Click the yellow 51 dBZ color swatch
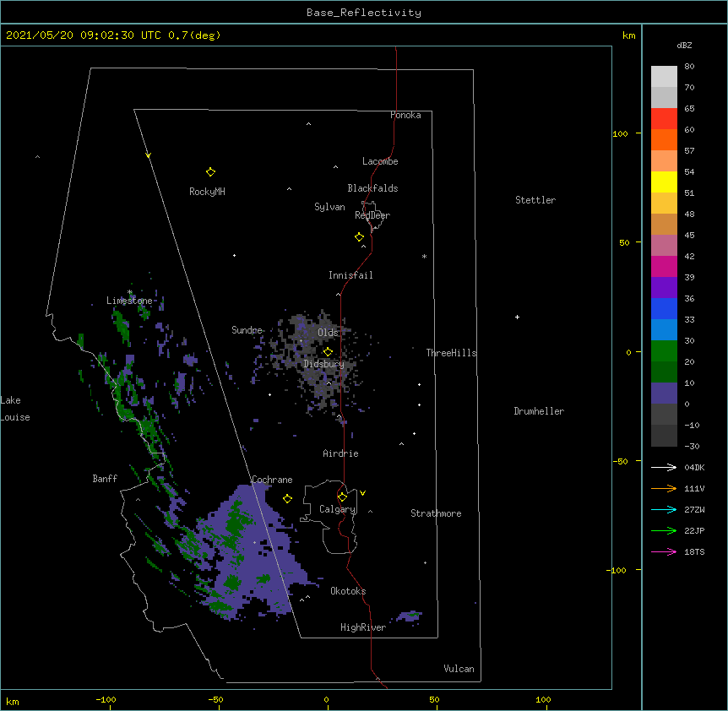This screenshot has height=711, width=728. point(664,182)
